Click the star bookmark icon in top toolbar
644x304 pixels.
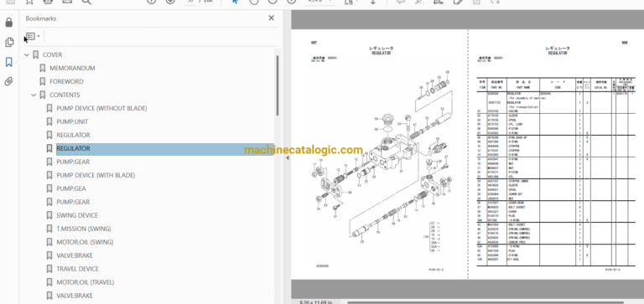(x=29, y=2)
